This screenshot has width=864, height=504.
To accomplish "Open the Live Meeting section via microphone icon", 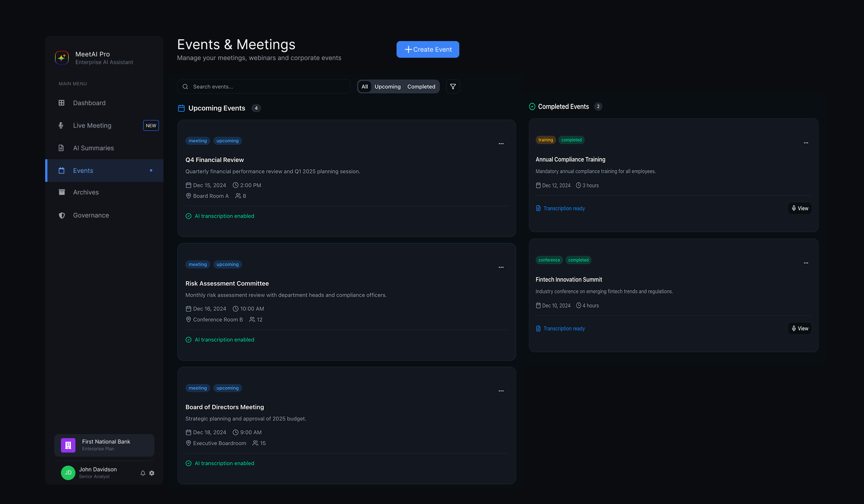I will [x=61, y=125].
